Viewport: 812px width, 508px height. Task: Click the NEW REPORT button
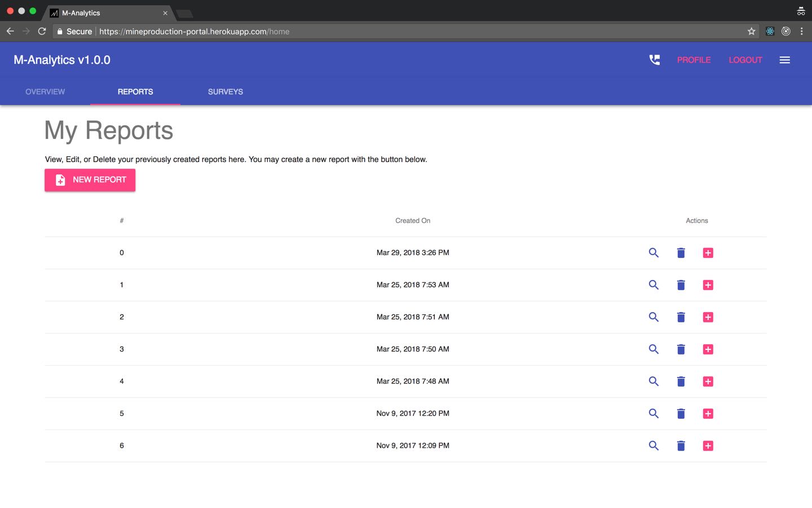pos(90,179)
